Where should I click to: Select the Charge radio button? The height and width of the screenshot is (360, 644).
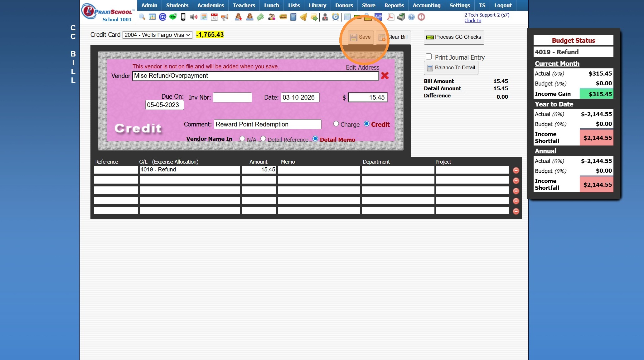(336, 124)
